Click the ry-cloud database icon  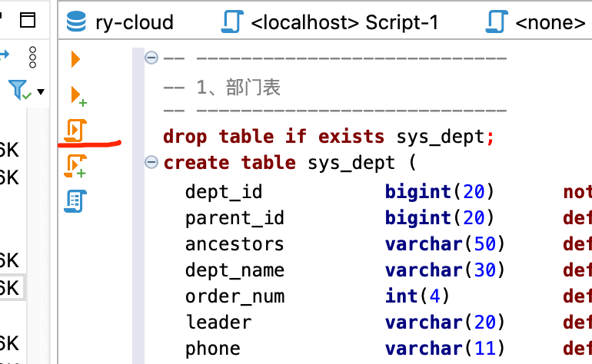(x=77, y=22)
